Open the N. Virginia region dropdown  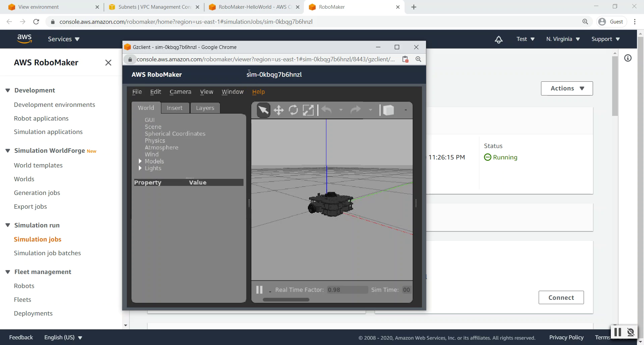pos(563,39)
